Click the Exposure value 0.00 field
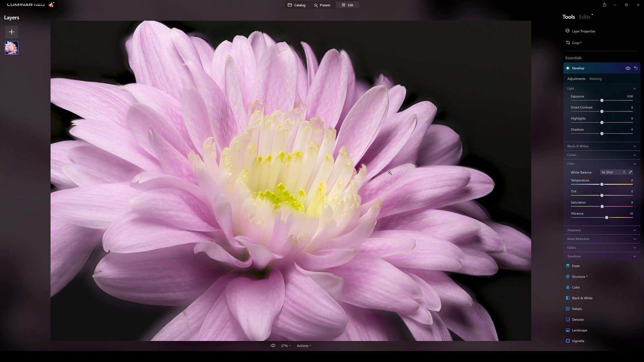The height and width of the screenshot is (362, 644). 630,97
